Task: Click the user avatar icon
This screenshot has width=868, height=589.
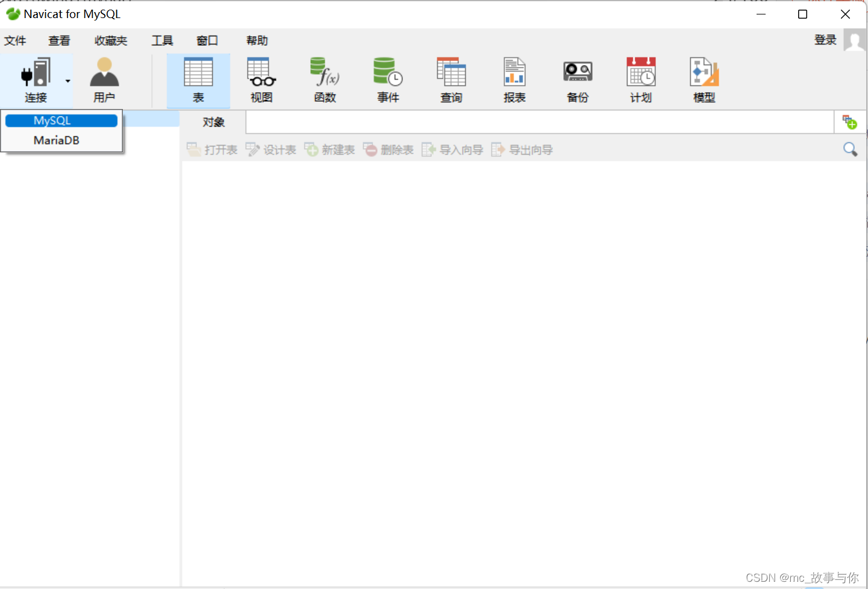Action: pyautogui.click(x=854, y=40)
